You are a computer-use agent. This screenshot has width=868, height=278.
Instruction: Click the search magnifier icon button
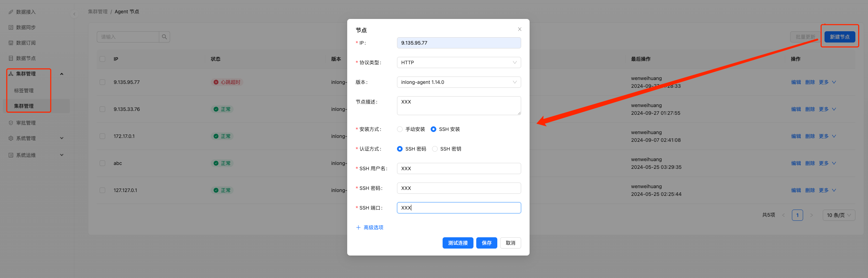click(164, 37)
